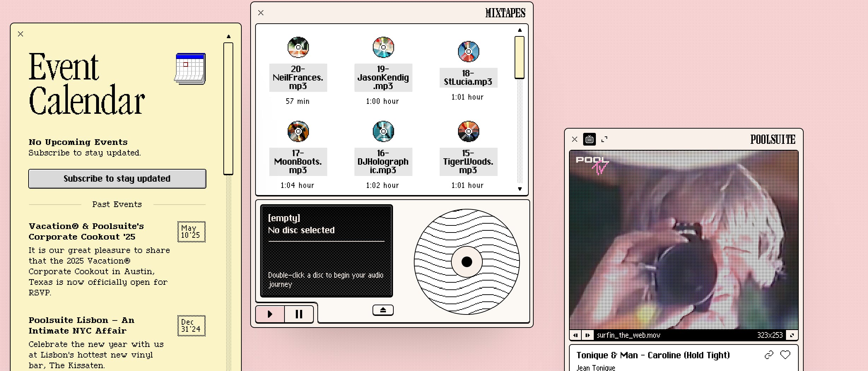Open Vacation & Poolsuite's Corporate Cookout '25 event
This screenshot has width=868, height=371.
click(87, 231)
